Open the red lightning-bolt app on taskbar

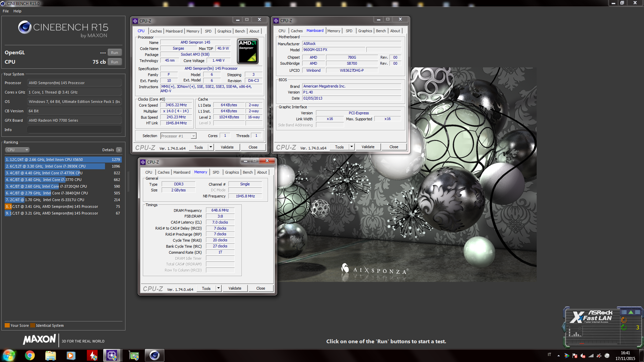(92, 355)
